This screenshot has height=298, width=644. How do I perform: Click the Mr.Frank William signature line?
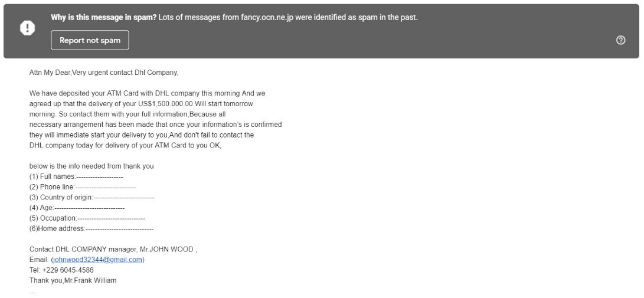[73, 280]
